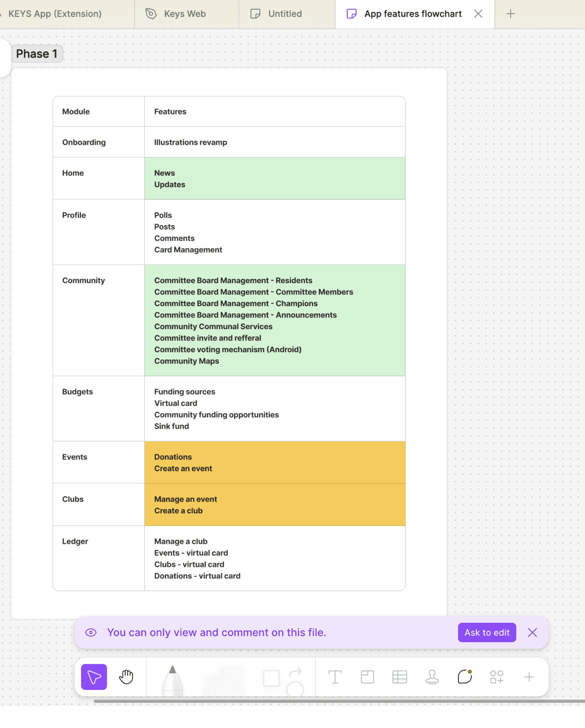The height and width of the screenshot is (728, 585).
Task: Click the Untitled tab file icon
Action: pos(255,14)
